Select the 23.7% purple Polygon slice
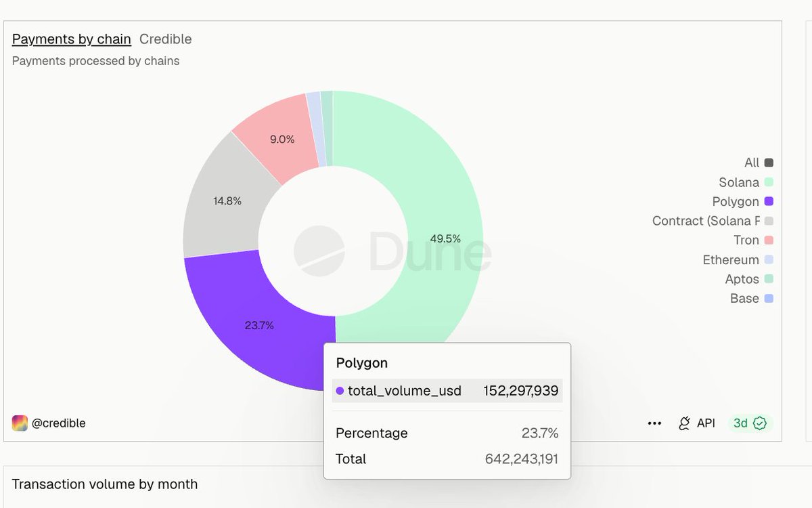Viewport: 812px width, 508px height. point(259,325)
